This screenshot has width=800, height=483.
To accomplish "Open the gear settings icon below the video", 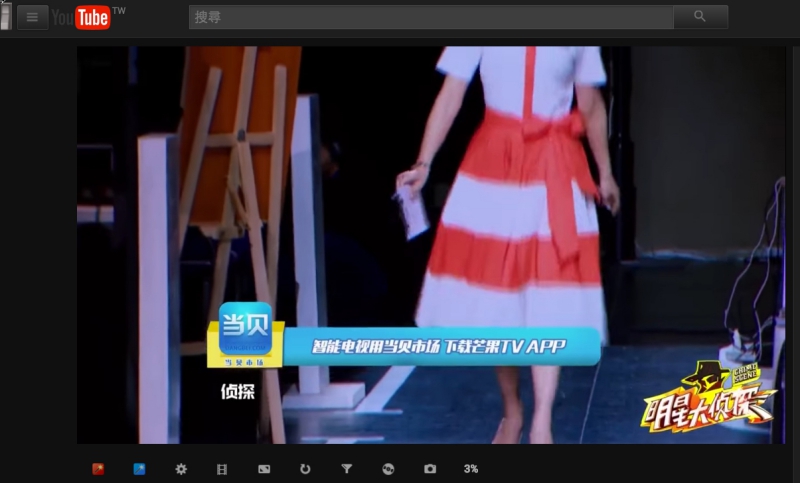I will (x=181, y=469).
